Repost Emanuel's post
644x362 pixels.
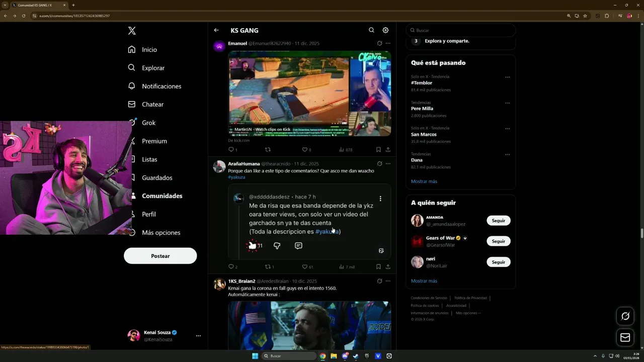coord(268,149)
